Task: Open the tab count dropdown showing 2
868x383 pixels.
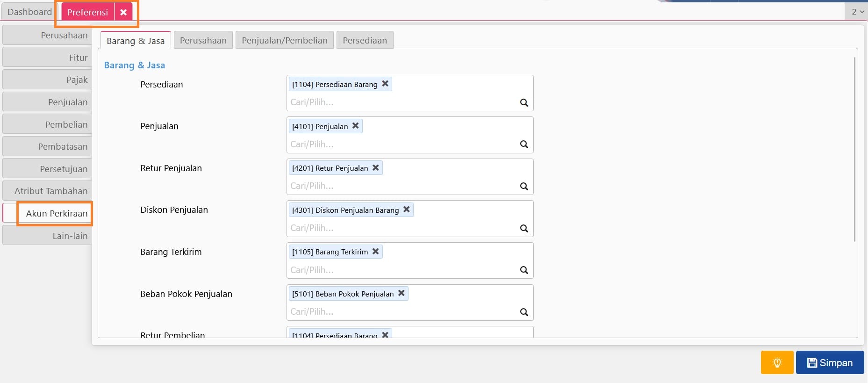Action: 857,12
